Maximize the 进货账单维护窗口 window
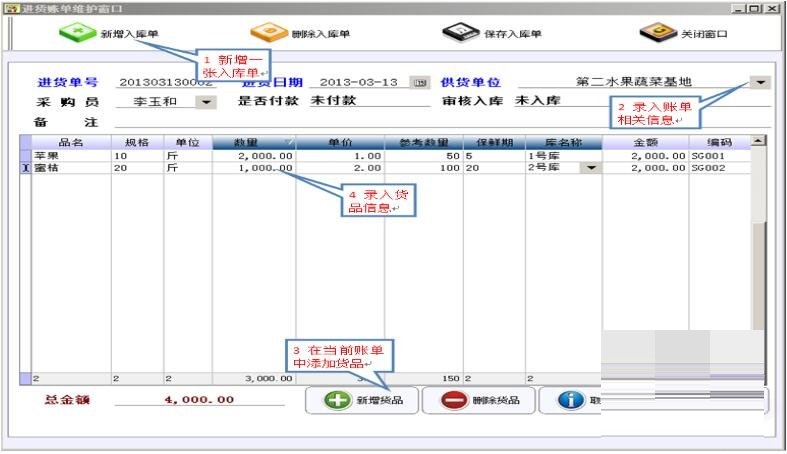 (754, 9)
